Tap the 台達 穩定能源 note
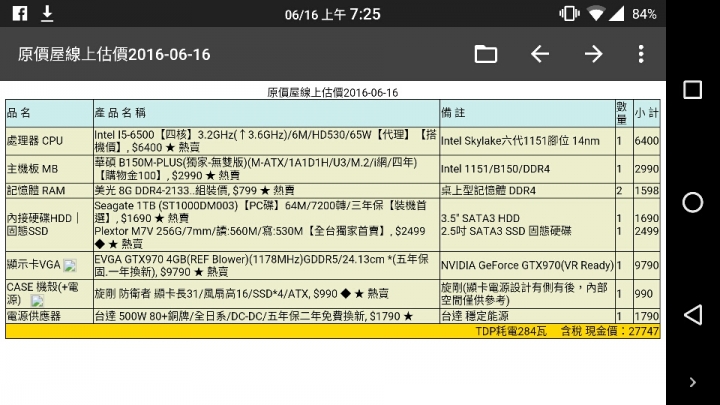Image resolution: width=720 pixels, height=405 pixels. tap(475, 316)
